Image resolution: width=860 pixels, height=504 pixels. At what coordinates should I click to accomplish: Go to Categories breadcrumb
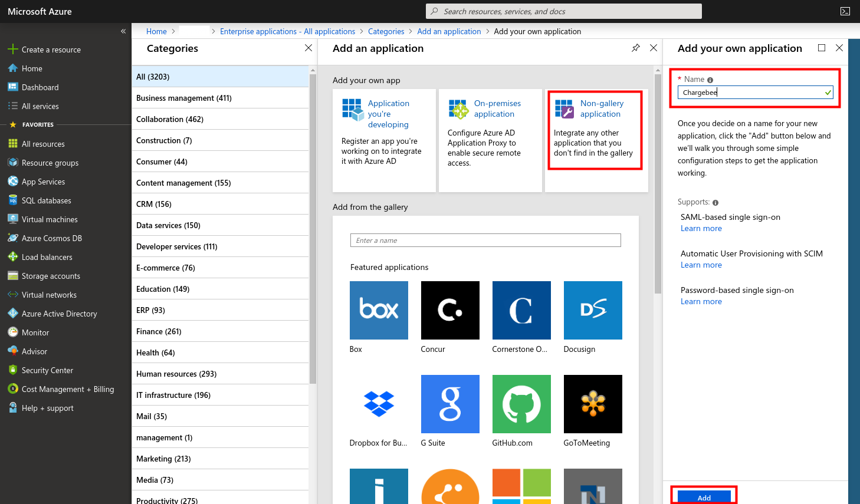coord(386,31)
